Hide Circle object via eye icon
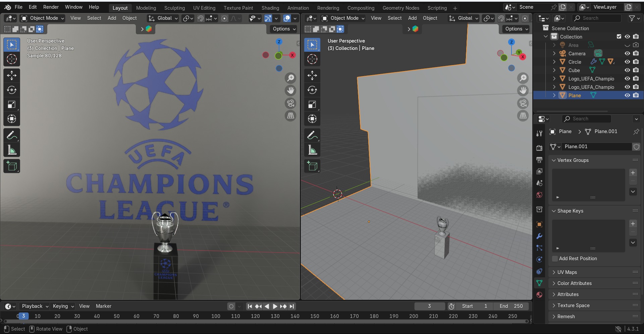 click(x=627, y=62)
